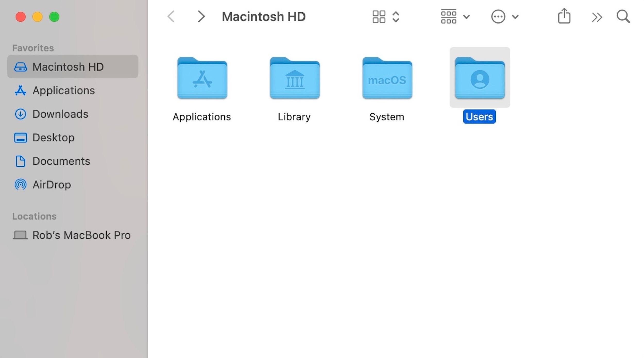Viewport: 644px width, 358px height.
Task: Select the Users folder icon
Action: (480, 78)
